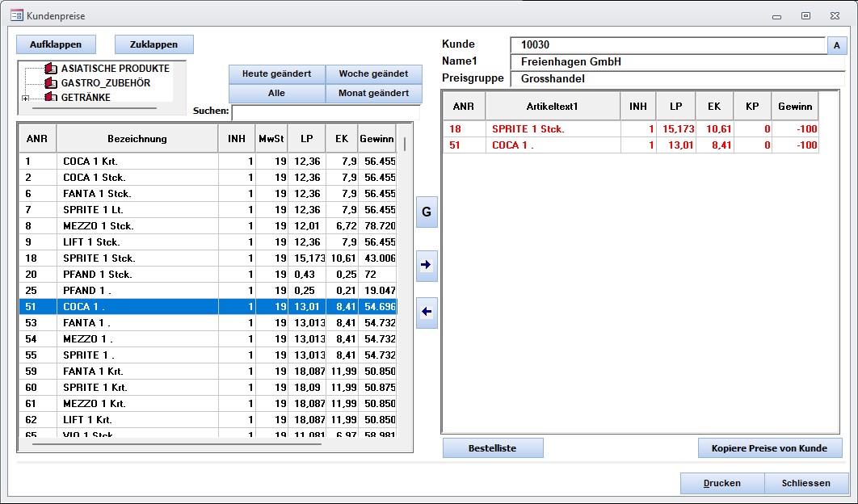This screenshot has width=858, height=504.
Task: Click the GASTRO_ZUBEHÖR book icon
Action: [x=52, y=83]
